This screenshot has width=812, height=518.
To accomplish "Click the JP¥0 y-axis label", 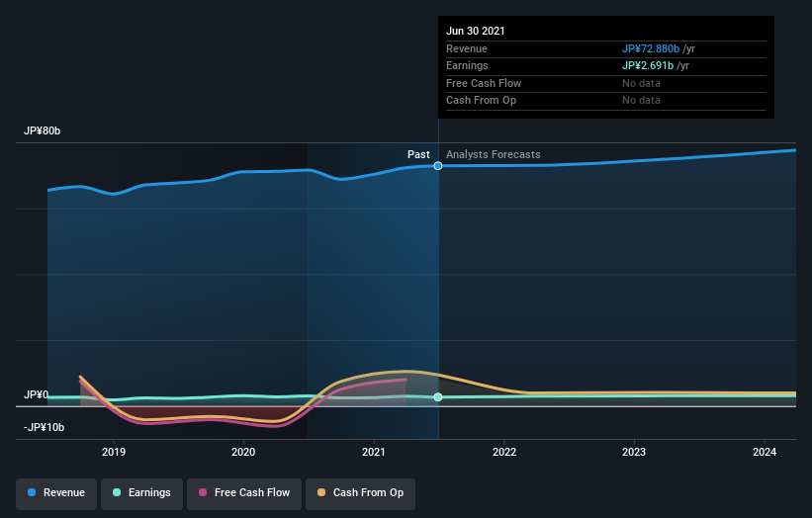I will 36,394.
